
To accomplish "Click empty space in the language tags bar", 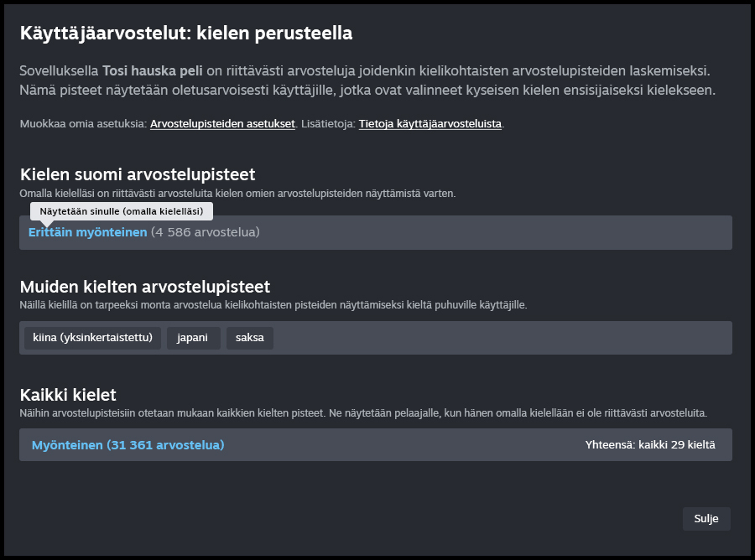I will click(503, 338).
